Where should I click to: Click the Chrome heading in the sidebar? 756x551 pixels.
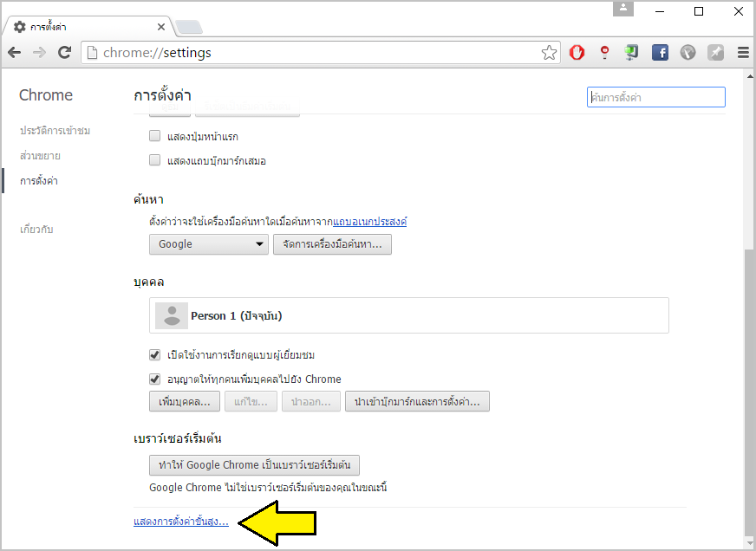click(x=46, y=95)
